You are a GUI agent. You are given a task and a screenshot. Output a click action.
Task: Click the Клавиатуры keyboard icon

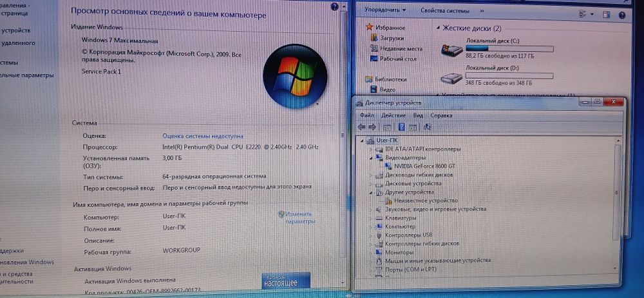pyautogui.click(x=380, y=218)
